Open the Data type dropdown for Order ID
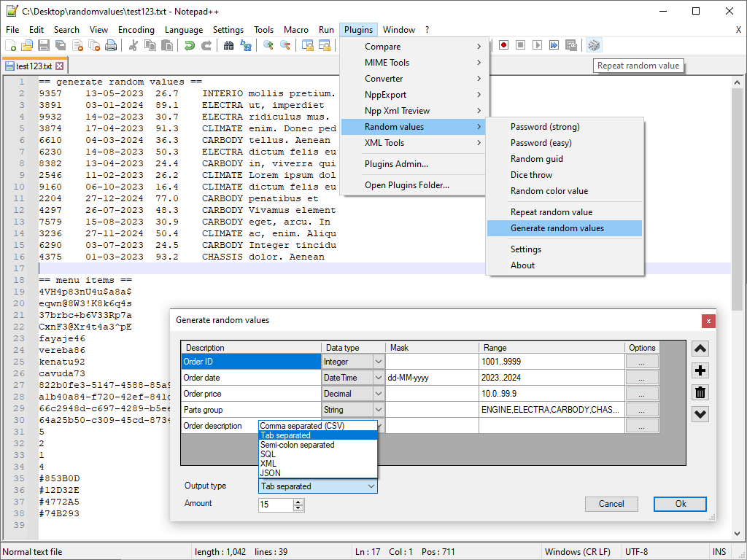The image size is (747, 560). (378, 362)
